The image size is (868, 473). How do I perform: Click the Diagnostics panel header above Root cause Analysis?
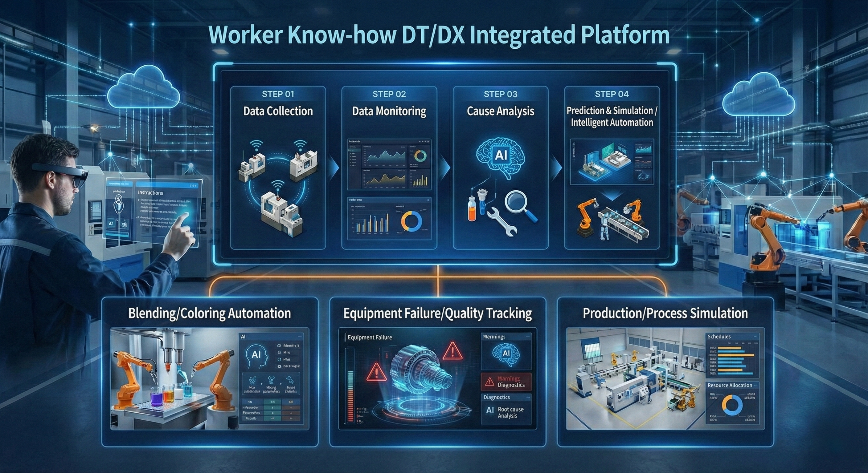506,397
